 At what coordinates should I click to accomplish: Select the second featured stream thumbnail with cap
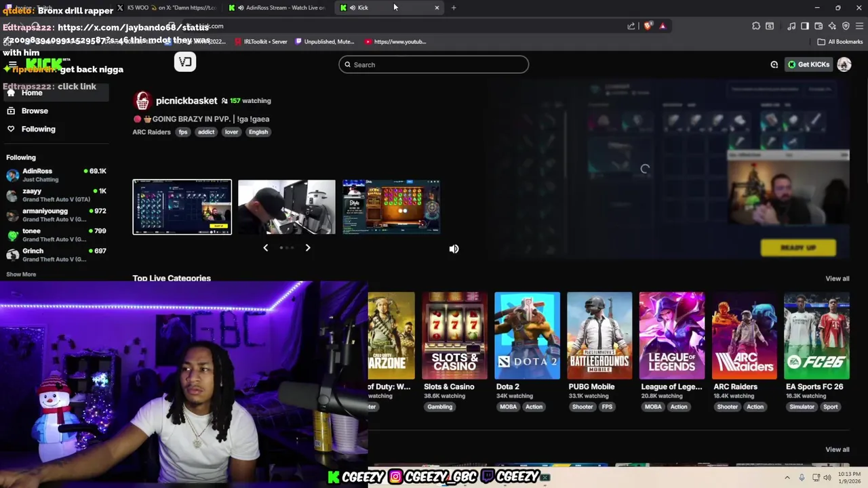[286, 207]
